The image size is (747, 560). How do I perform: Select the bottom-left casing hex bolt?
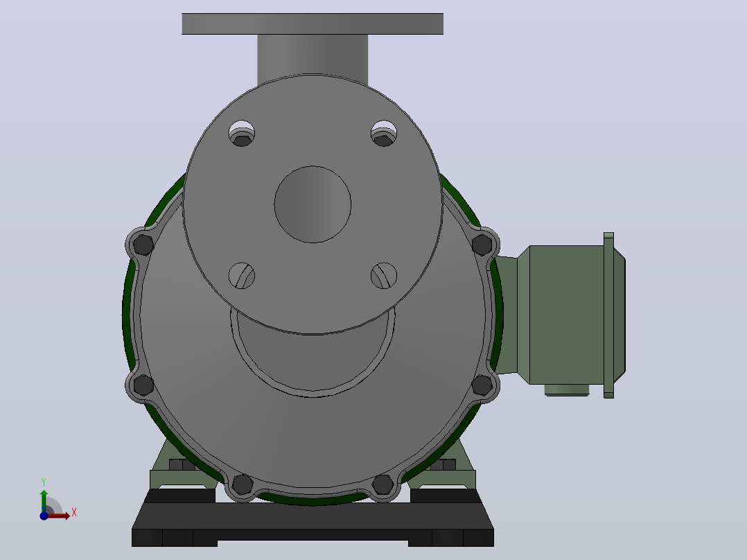[243, 484]
